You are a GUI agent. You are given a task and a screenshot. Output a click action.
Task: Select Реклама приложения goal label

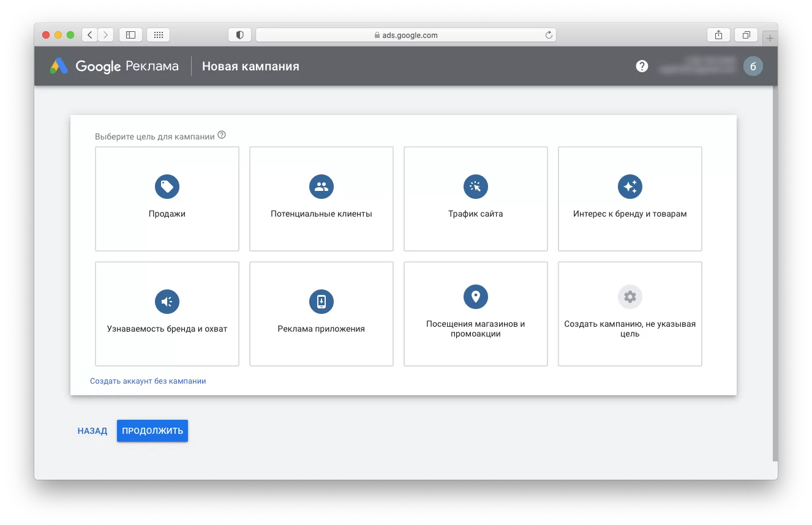pos(321,329)
